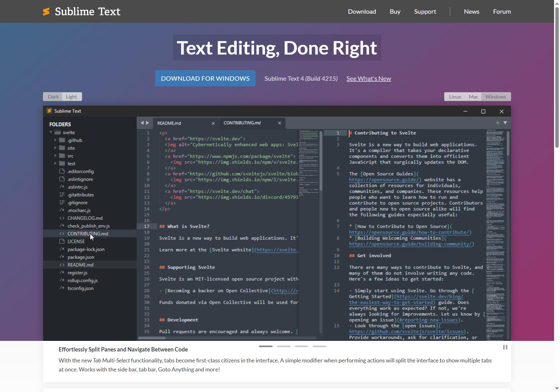The height and width of the screenshot is (392, 560).
Task: Expand the site folder
Action: click(x=56, y=148)
